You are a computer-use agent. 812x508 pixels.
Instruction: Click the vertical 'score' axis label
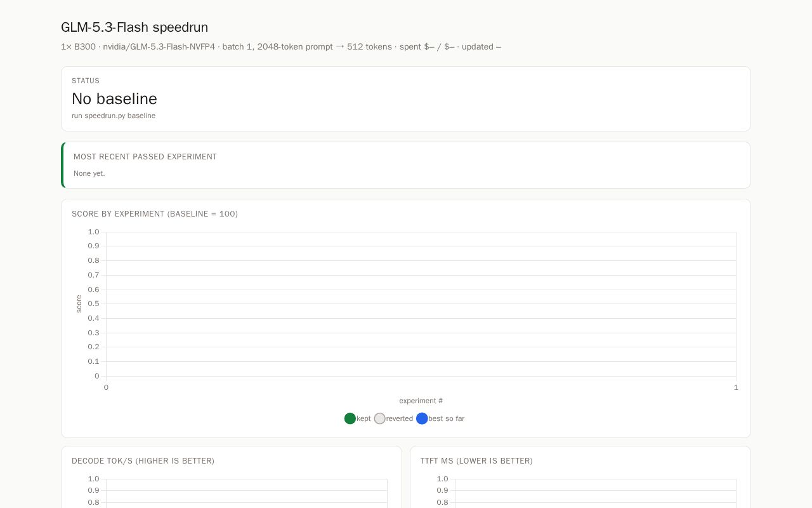79,304
